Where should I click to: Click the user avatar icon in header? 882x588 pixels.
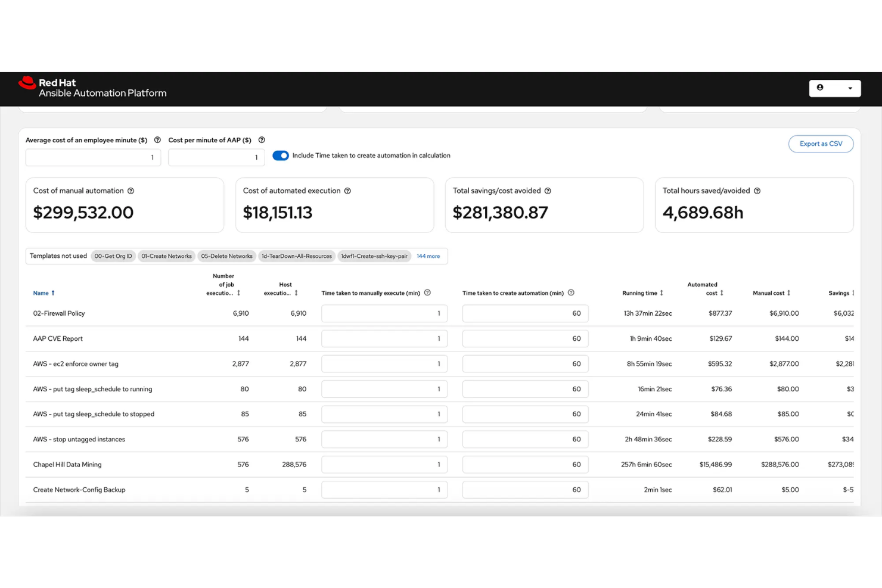click(x=820, y=87)
